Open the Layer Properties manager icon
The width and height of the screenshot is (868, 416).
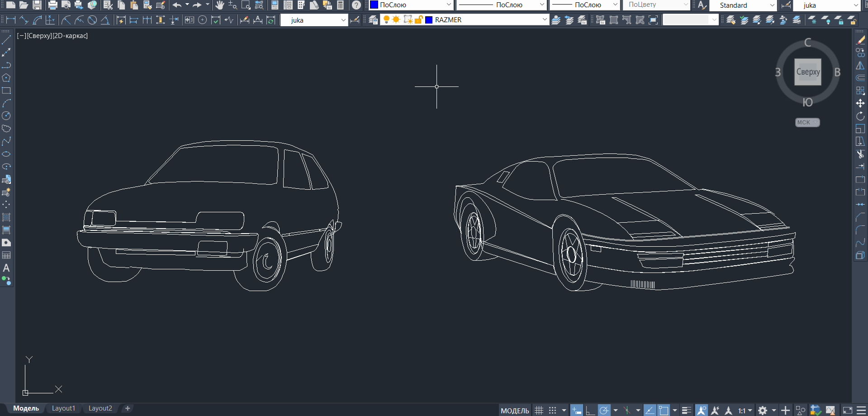point(373,20)
